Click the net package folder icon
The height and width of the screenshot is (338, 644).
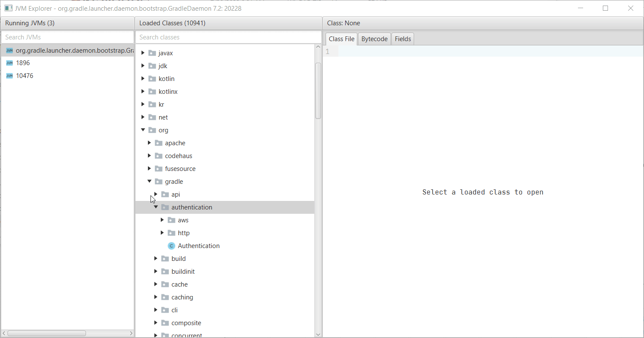click(x=152, y=117)
